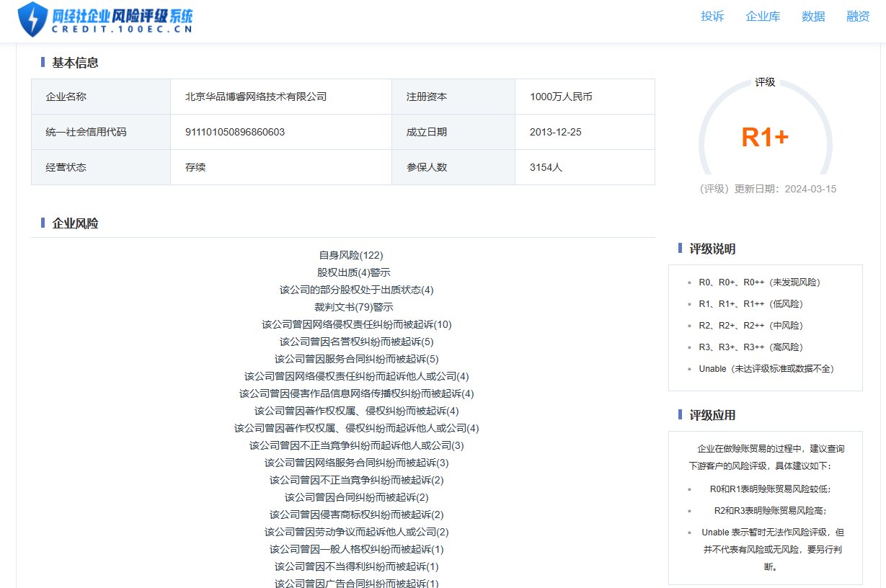Click the 评级应用 panel heading

[x=712, y=415]
